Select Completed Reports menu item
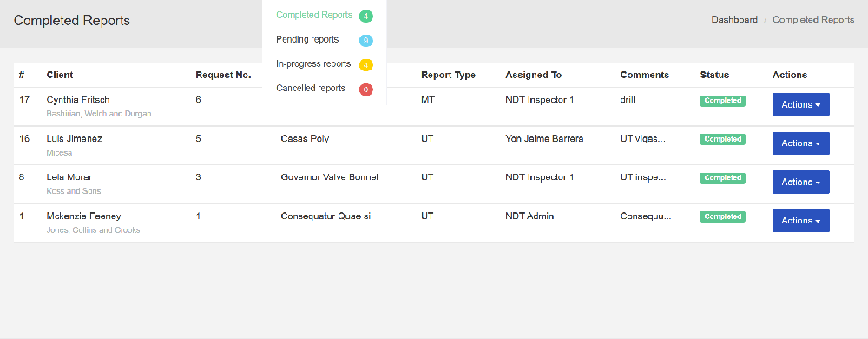868x339 pixels. pyautogui.click(x=314, y=16)
